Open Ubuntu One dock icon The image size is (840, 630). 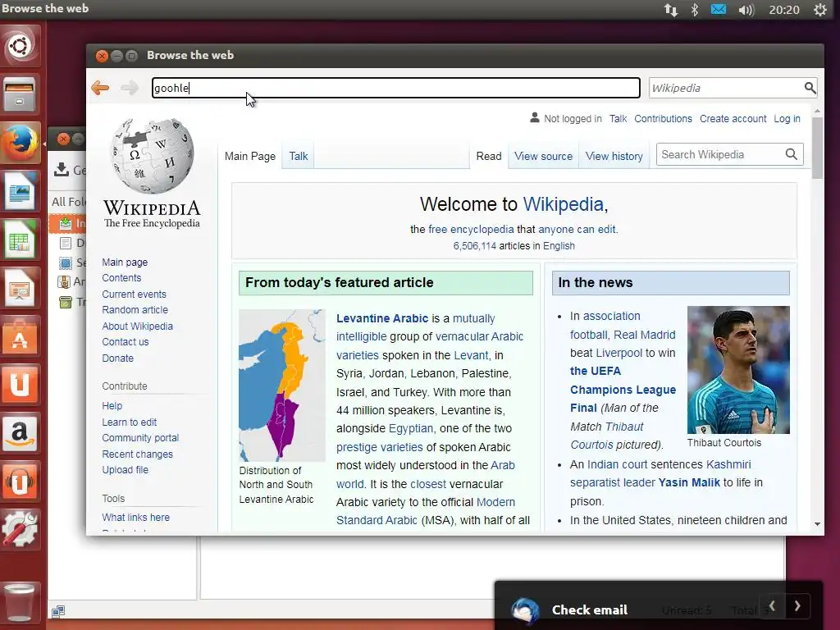point(20,385)
